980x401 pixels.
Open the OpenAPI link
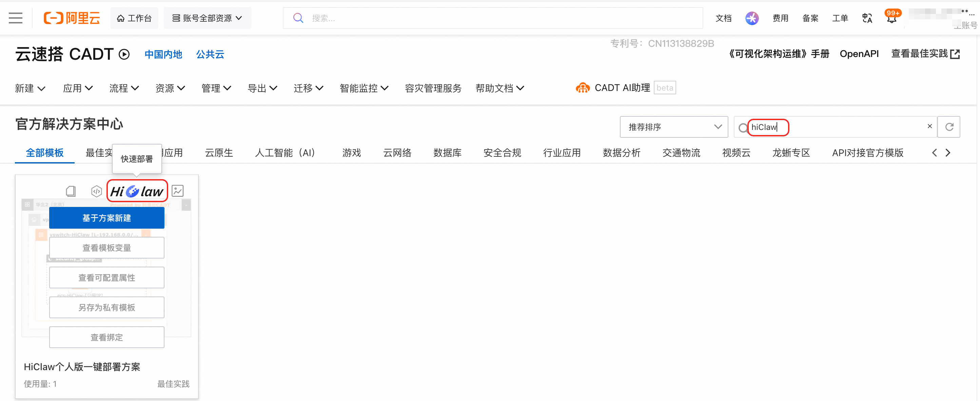click(x=859, y=54)
